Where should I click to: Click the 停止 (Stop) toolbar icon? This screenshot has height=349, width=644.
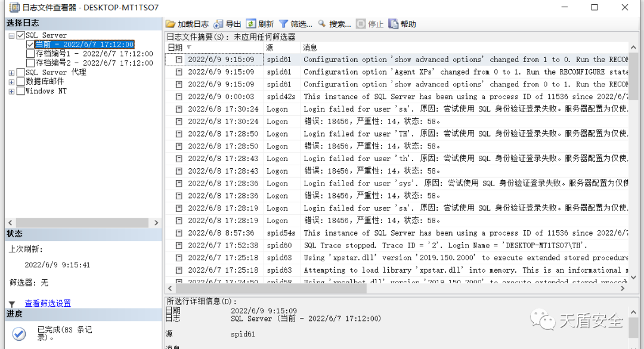pos(361,24)
